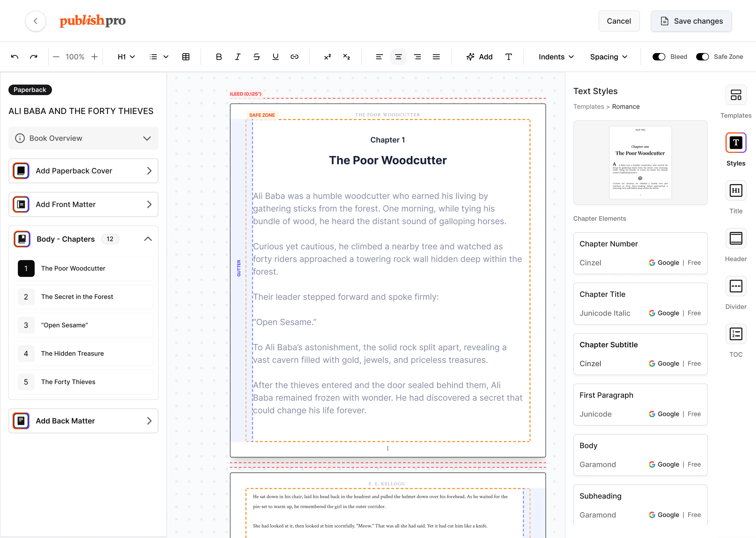Open the Divider side panel

pyautogui.click(x=736, y=293)
